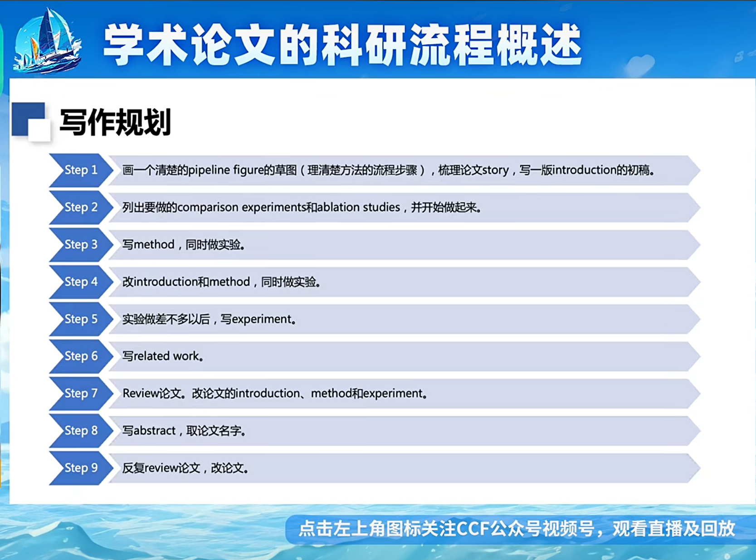Click the text 改introduction和method，同时做实验
Screen dimensions: 756x560
tap(222, 282)
